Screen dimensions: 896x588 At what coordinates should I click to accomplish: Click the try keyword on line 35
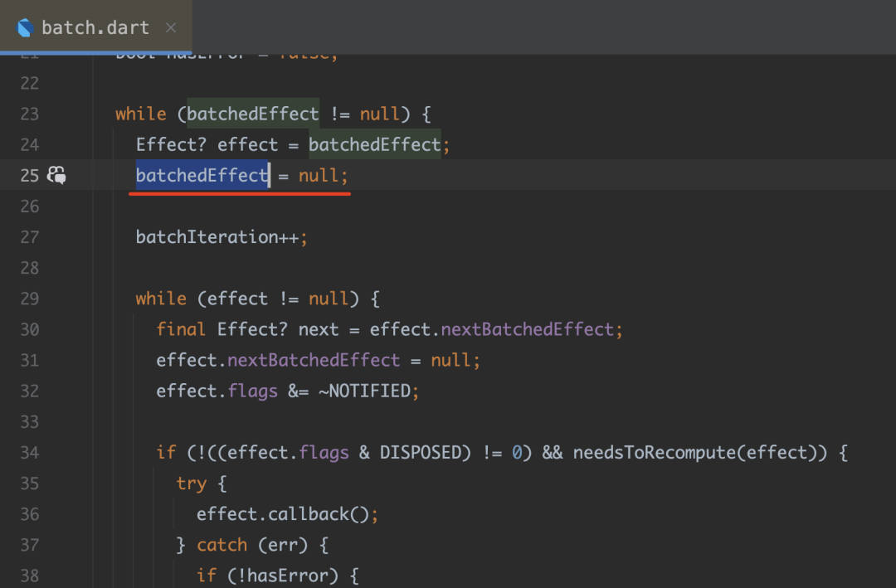(191, 484)
